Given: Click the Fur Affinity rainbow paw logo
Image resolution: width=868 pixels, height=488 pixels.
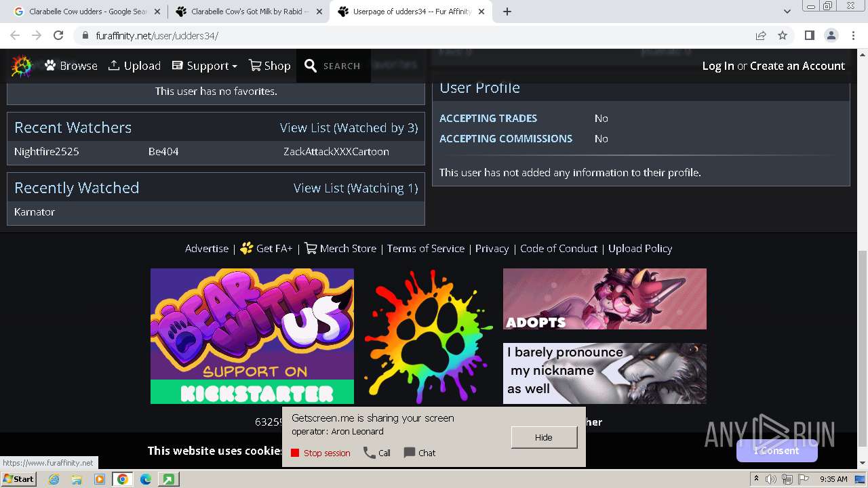Looking at the screenshot, I should pyautogui.click(x=22, y=66).
